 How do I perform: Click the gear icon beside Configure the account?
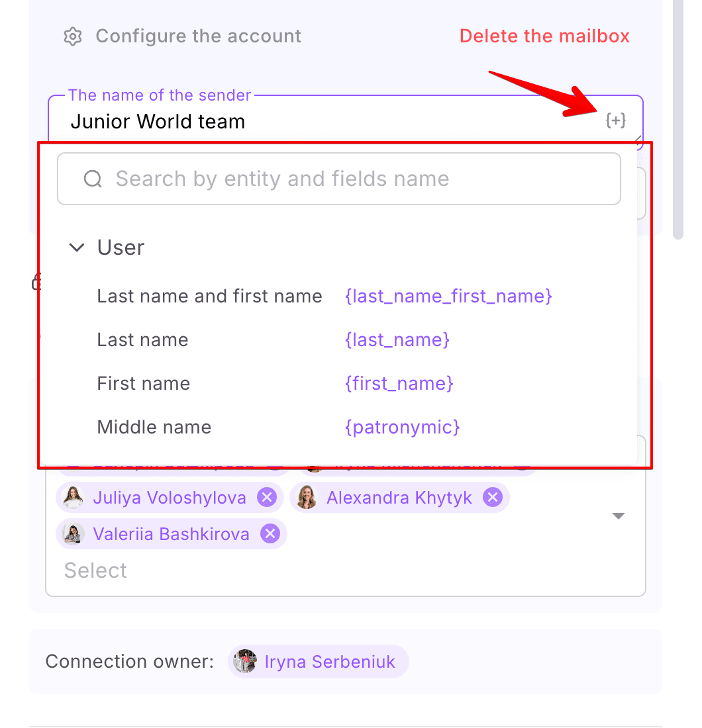pyautogui.click(x=73, y=36)
